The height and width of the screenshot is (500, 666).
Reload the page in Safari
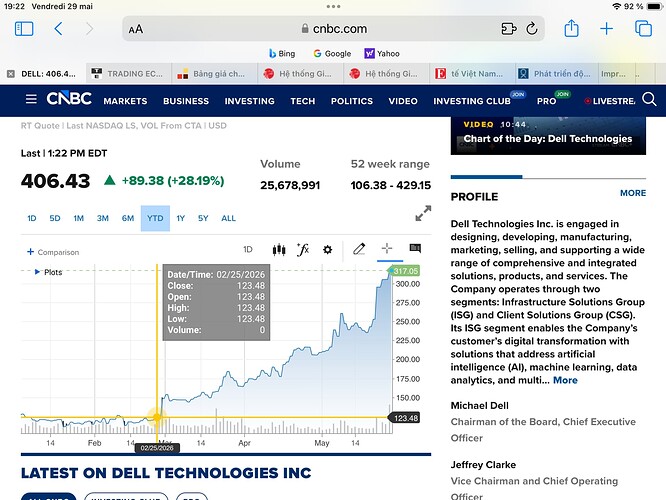pos(532,28)
